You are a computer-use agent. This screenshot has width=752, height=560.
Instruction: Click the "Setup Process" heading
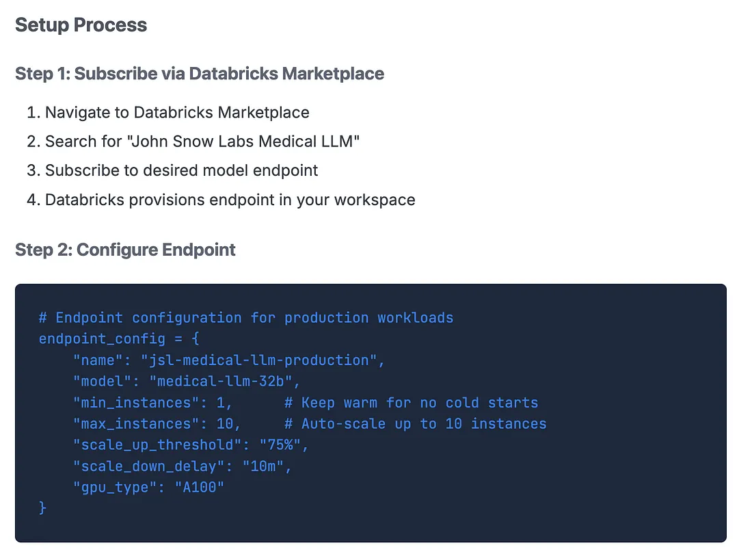(81, 25)
